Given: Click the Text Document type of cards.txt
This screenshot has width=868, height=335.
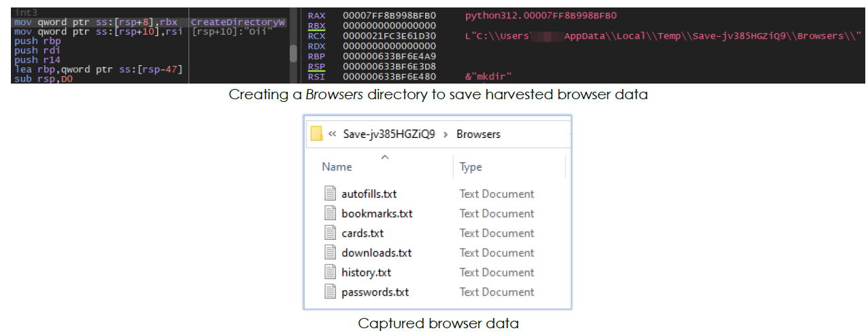Looking at the screenshot, I should tap(497, 233).
